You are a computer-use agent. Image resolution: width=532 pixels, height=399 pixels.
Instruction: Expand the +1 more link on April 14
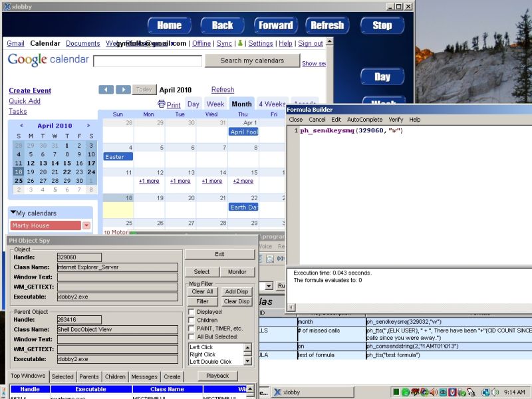pos(211,181)
